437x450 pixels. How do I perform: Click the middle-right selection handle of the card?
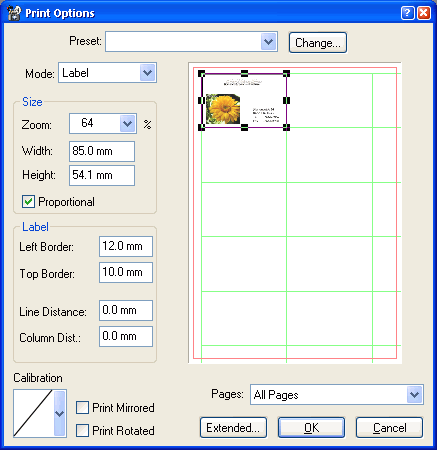286,100
